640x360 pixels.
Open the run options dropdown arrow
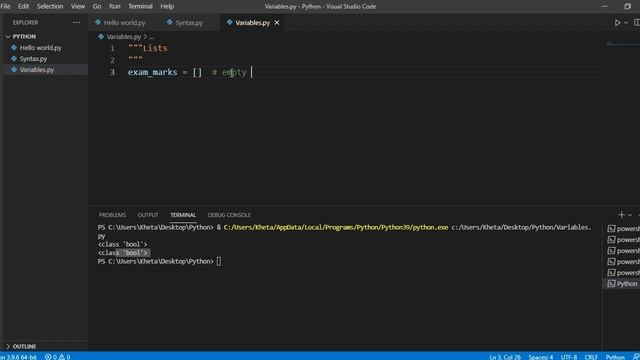pyautogui.click(x=626, y=23)
